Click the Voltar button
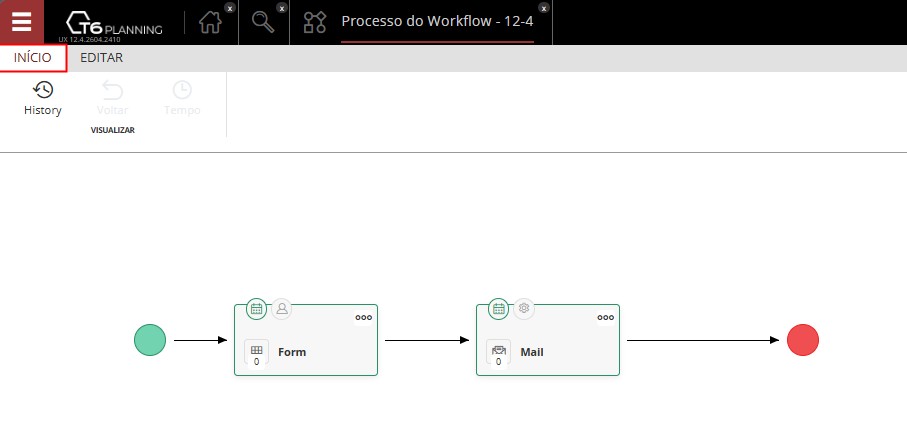Image resolution: width=907 pixels, height=444 pixels. point(112,98)
